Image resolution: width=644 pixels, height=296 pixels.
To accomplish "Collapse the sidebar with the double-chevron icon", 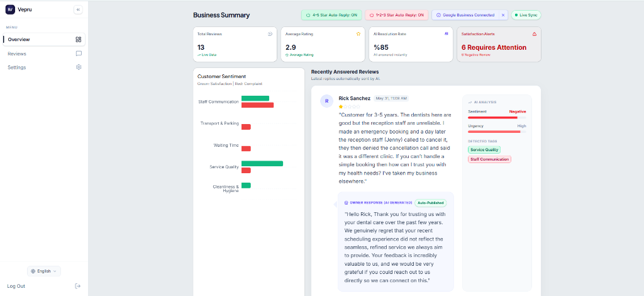I will point(78,9).
